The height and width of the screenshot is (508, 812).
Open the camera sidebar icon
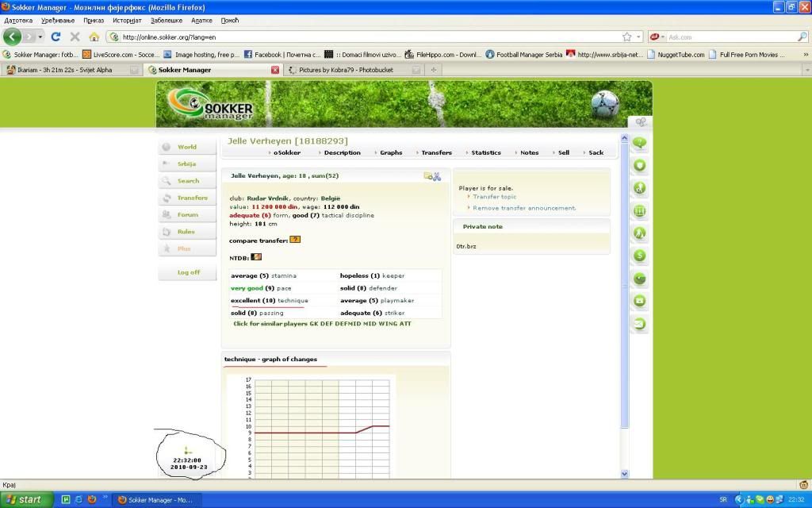coord(640,301)
